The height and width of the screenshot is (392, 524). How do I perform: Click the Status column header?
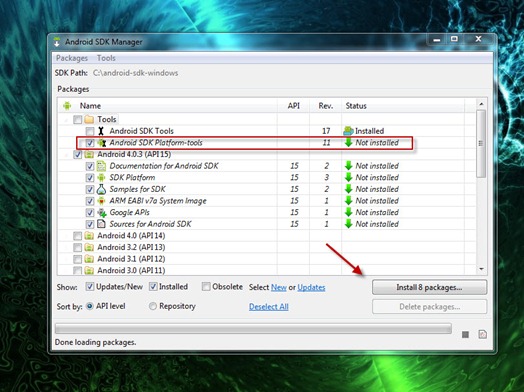(403, 106)
